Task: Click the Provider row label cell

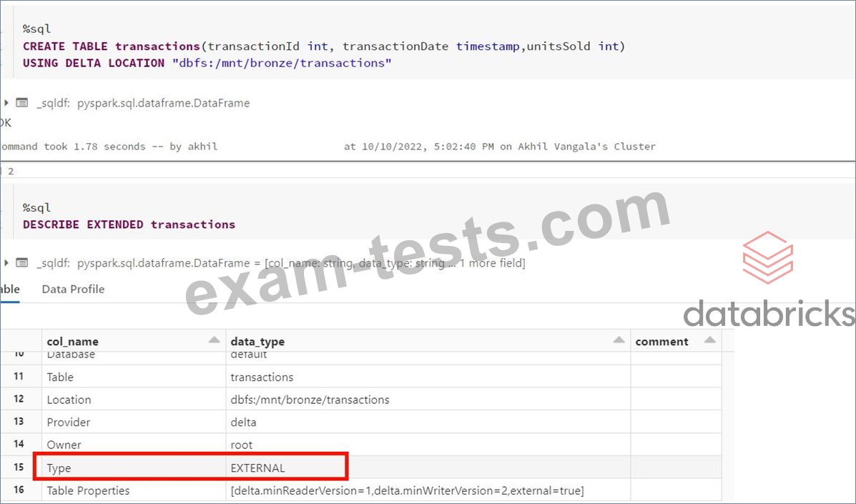Action: [69, 423]
